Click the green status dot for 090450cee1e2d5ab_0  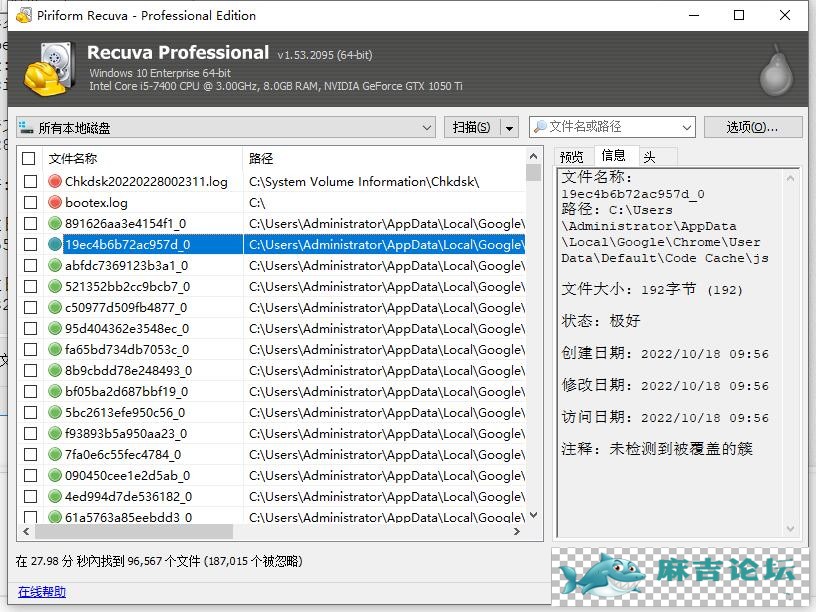tap(55, 475)
